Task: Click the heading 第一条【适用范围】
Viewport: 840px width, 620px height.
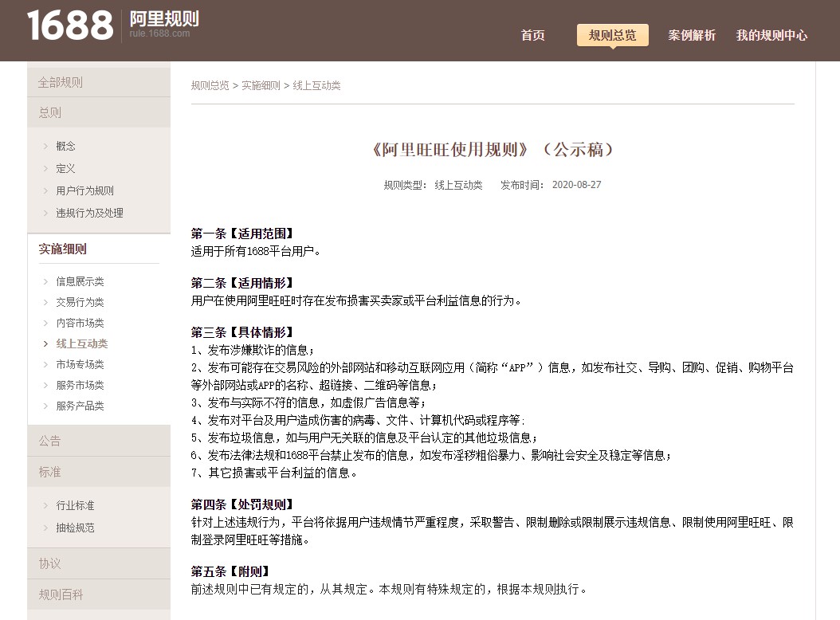Action: [x=243, y=233]
